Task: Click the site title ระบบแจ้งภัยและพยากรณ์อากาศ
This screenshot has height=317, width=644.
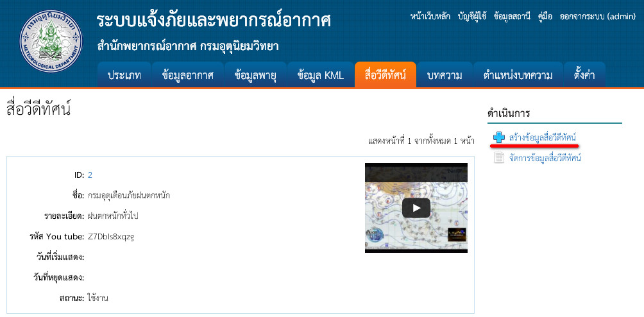Action: click(x=214, y=21)
